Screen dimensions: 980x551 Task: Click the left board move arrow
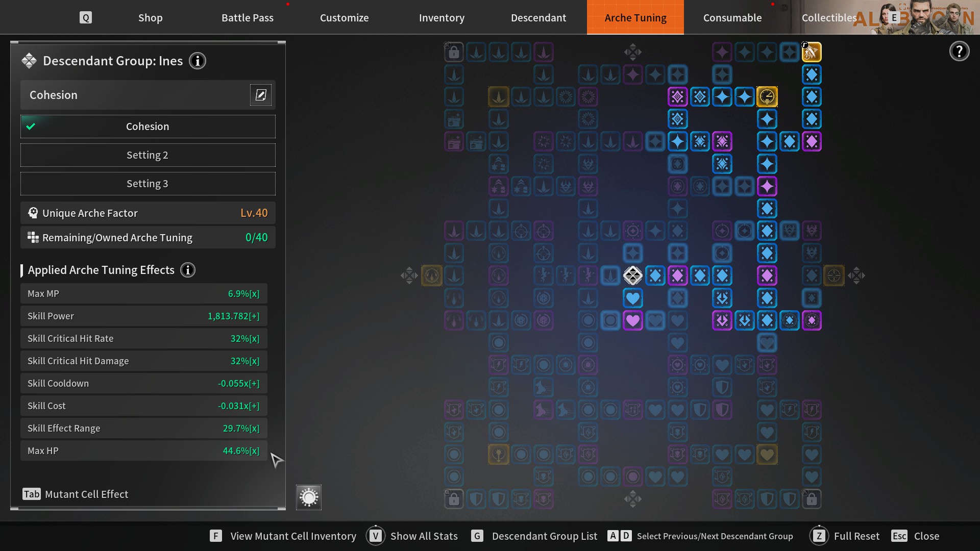[x=409, y=275]
